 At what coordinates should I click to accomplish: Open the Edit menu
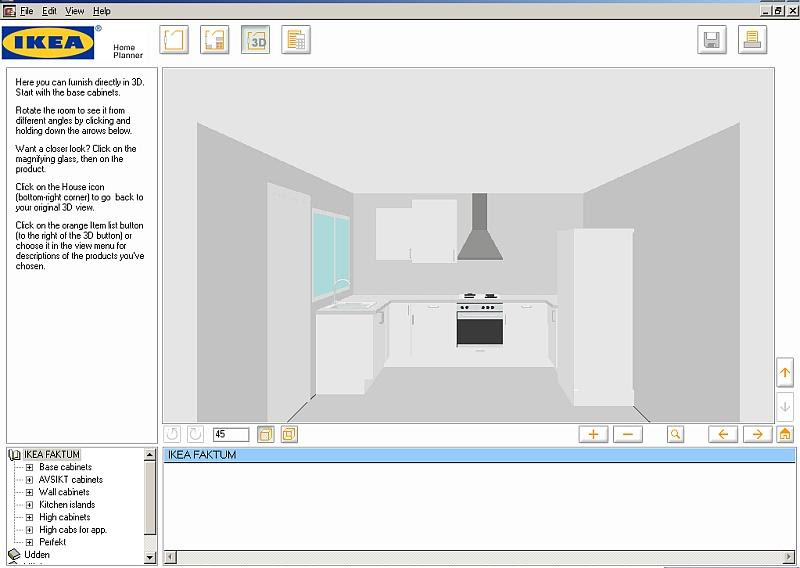tap(49, 11)
